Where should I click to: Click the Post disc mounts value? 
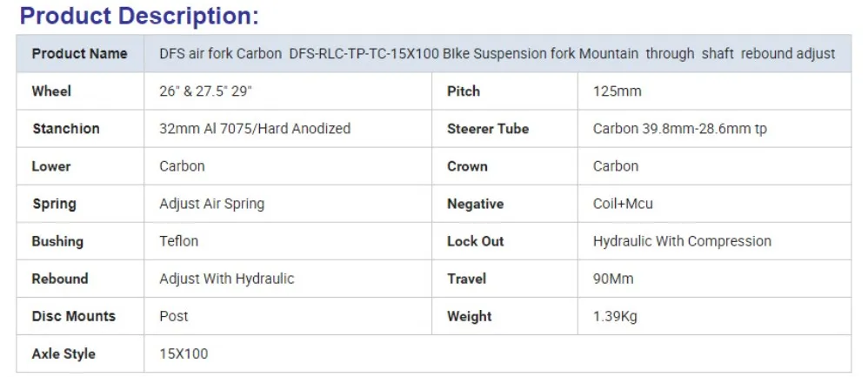coord(174,316)
